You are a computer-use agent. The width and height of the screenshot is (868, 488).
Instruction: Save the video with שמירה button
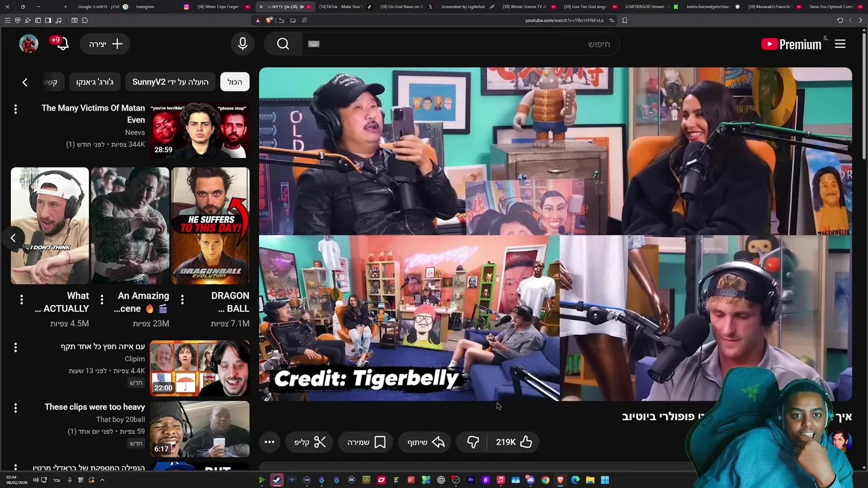pyautogui.click(x=367, y=442)
